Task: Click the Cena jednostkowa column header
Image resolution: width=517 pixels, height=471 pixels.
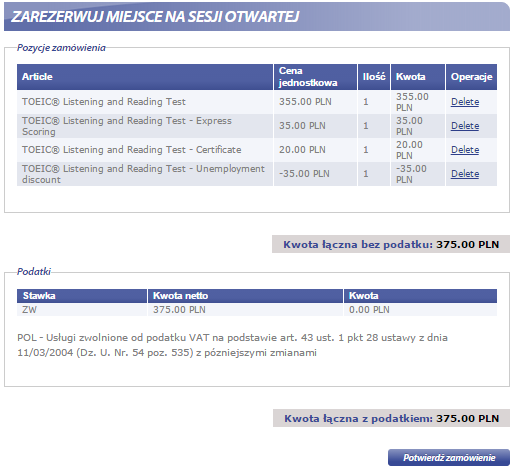Action: pyautogui.click(x=315, y=77)
